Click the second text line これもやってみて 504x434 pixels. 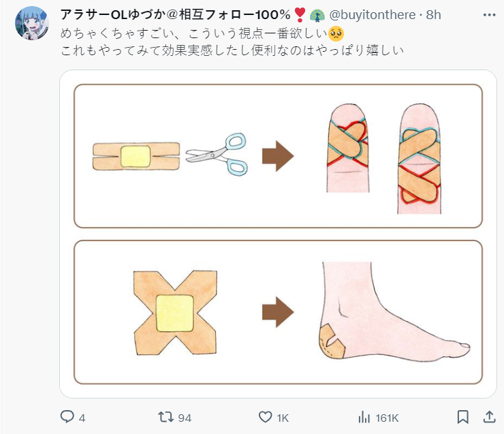coord(232,50)
